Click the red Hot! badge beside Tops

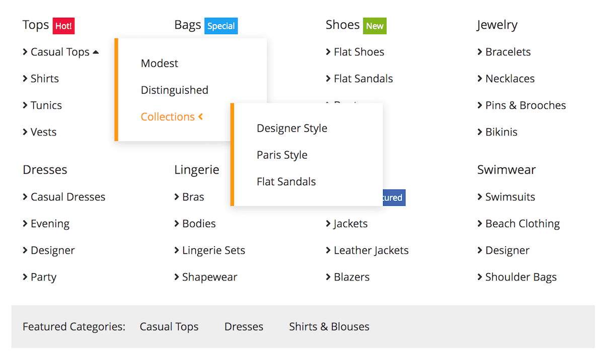(63, 26)
